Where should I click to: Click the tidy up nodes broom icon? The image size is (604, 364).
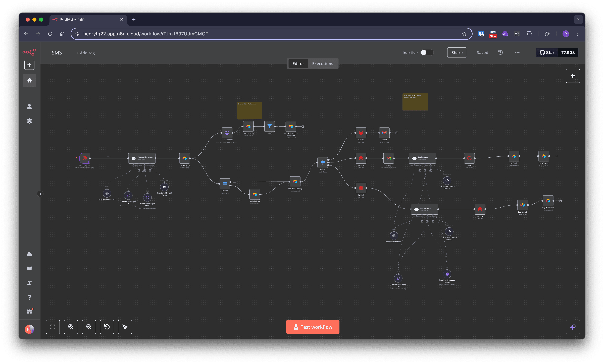[125, 327]
